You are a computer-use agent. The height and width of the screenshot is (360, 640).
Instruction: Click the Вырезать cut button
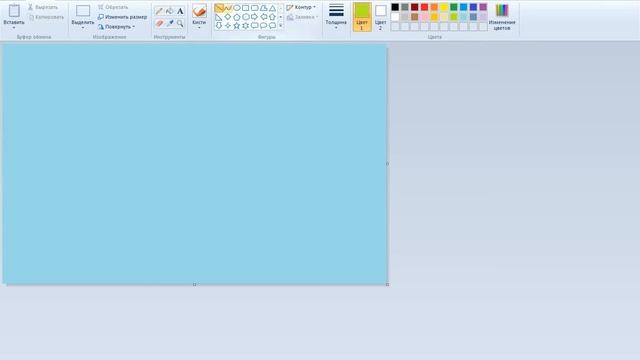point(43,7)
